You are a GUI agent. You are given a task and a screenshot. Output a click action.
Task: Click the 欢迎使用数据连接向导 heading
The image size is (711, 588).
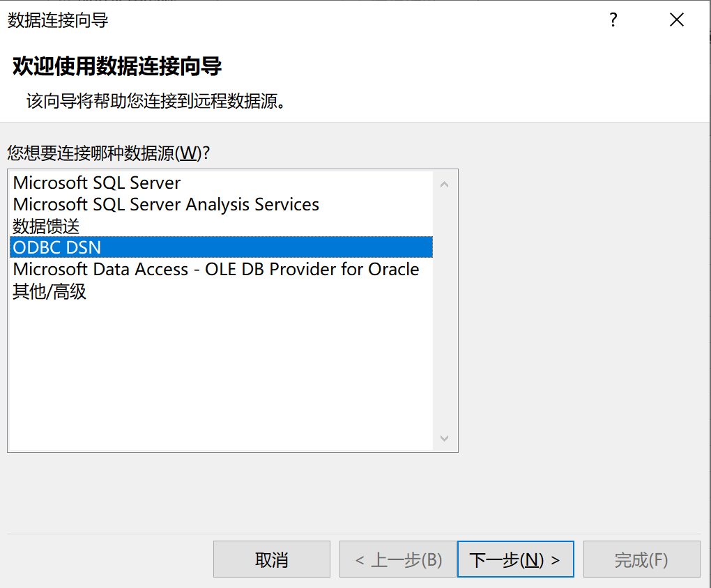[117, 66]
